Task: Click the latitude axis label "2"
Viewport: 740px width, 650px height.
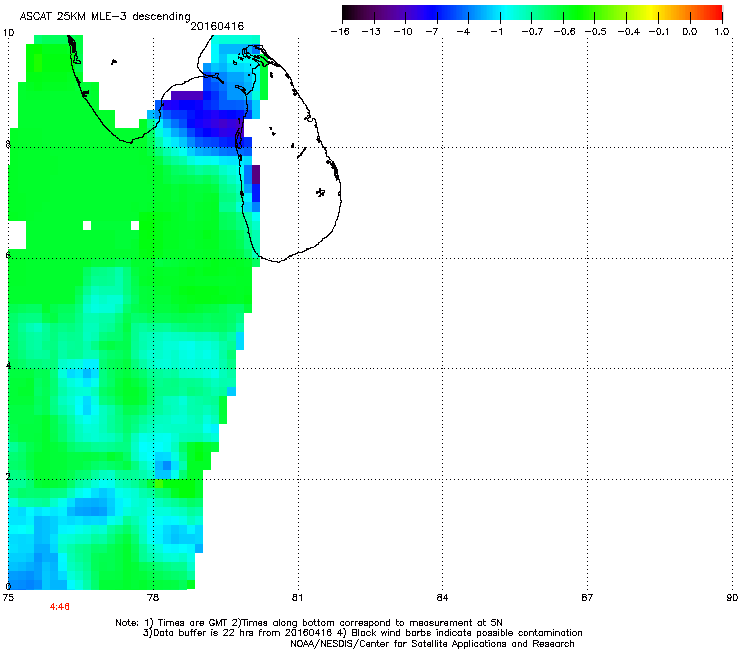Action: 8,476
